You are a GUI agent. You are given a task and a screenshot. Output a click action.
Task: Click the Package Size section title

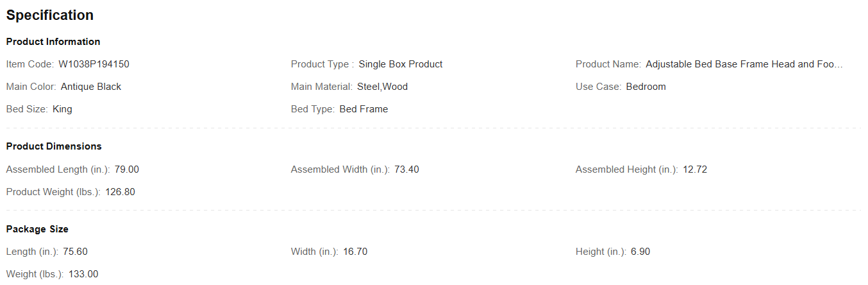click(37, 229)
